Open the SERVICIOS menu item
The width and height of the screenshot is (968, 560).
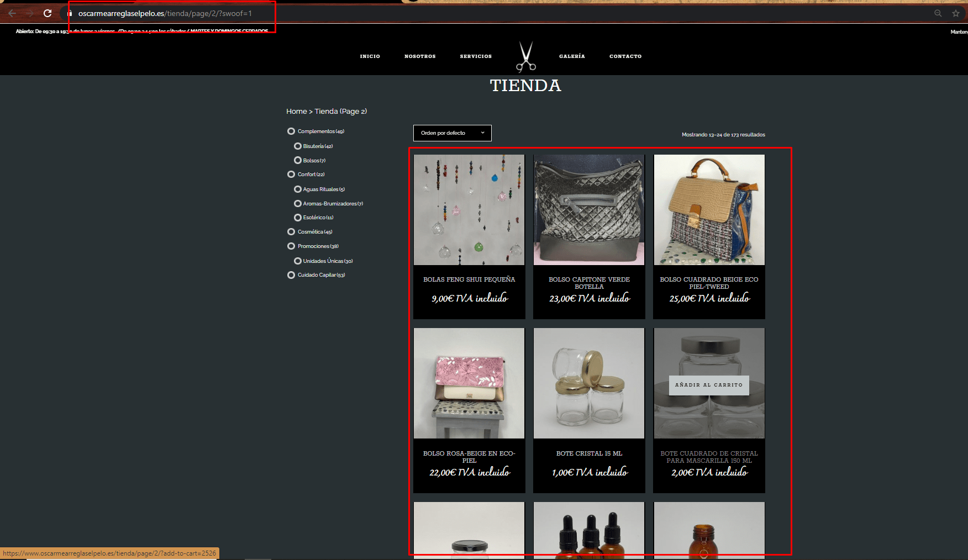click(476, 56)
